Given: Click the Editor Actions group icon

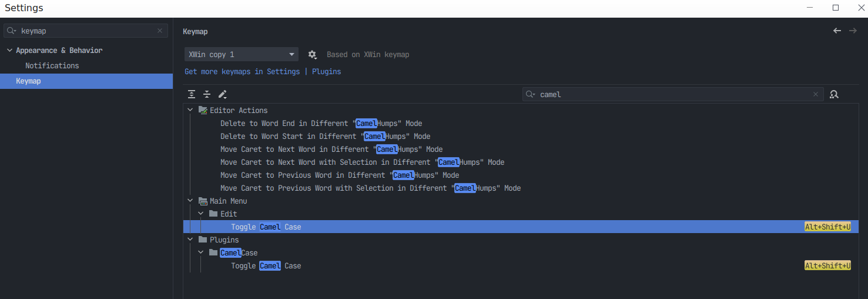Looking at the screenshot, I should click(203, 110).
